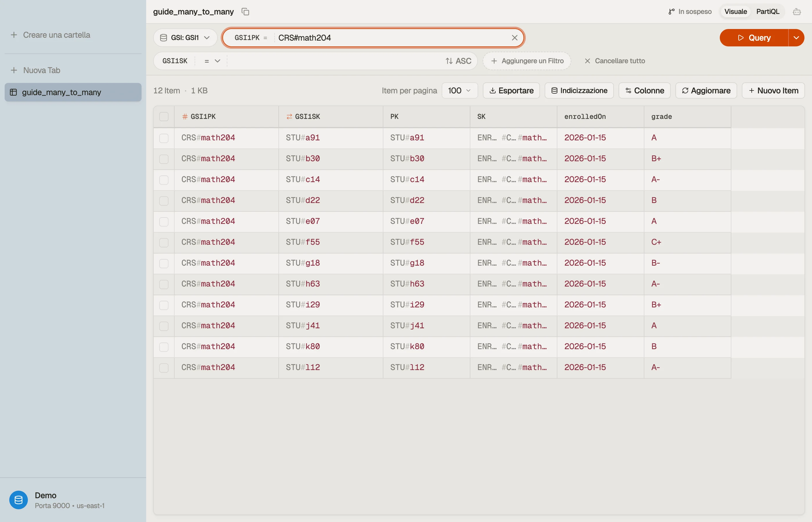Switch to the PartiQL tab
812x522 pixels.
pos(768,12)
